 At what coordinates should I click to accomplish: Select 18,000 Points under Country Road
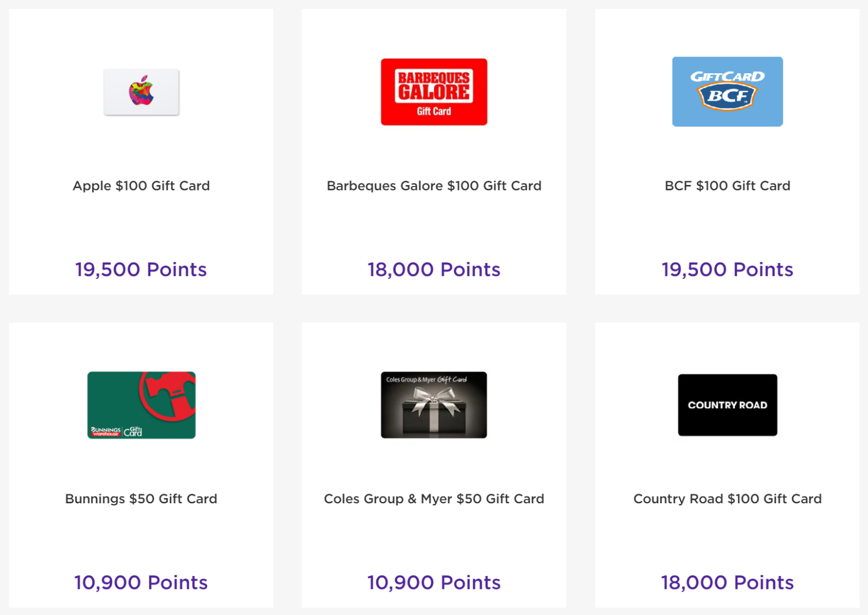pos(727,582)
